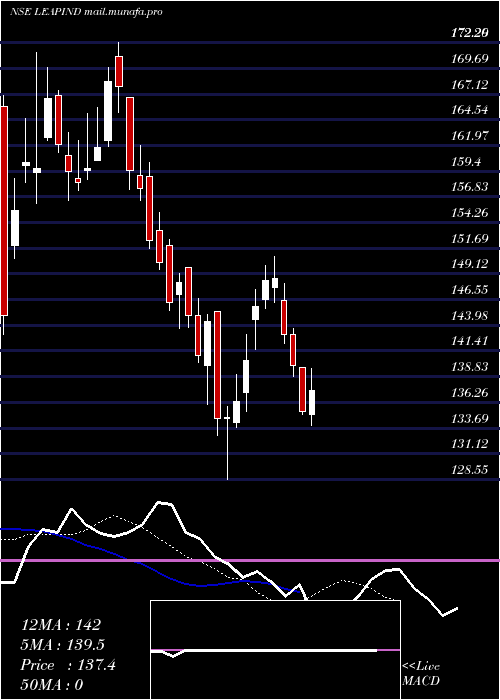Image resolution: width=500 pixels, height=700 pixels.
Task: Click the 146.55 price axis label
Action: (468, 290)
